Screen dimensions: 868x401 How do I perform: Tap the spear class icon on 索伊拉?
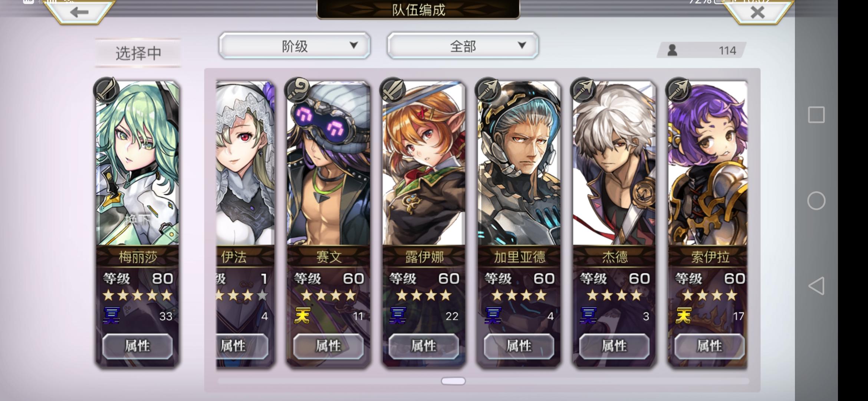(x=678, y=90)
